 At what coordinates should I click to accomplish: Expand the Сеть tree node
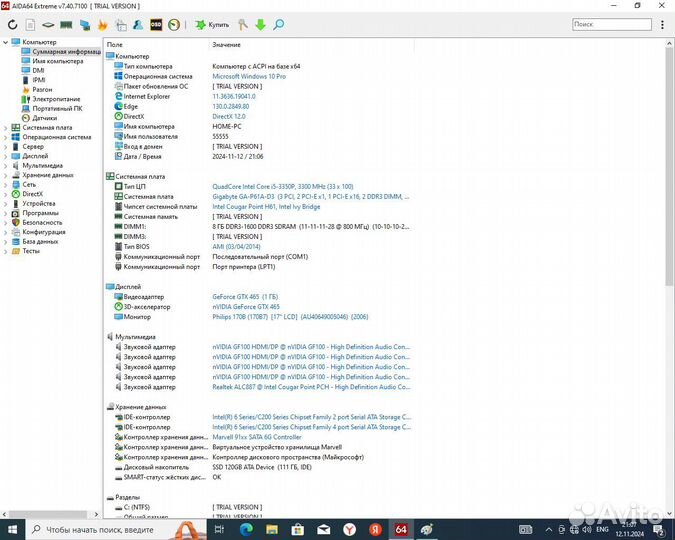click(x=5, y=185)
